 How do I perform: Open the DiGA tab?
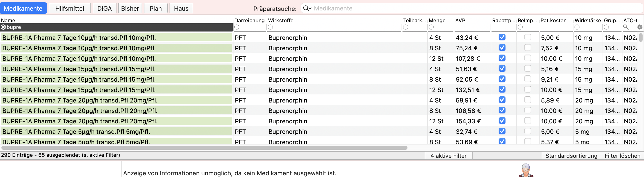[104, 8]
